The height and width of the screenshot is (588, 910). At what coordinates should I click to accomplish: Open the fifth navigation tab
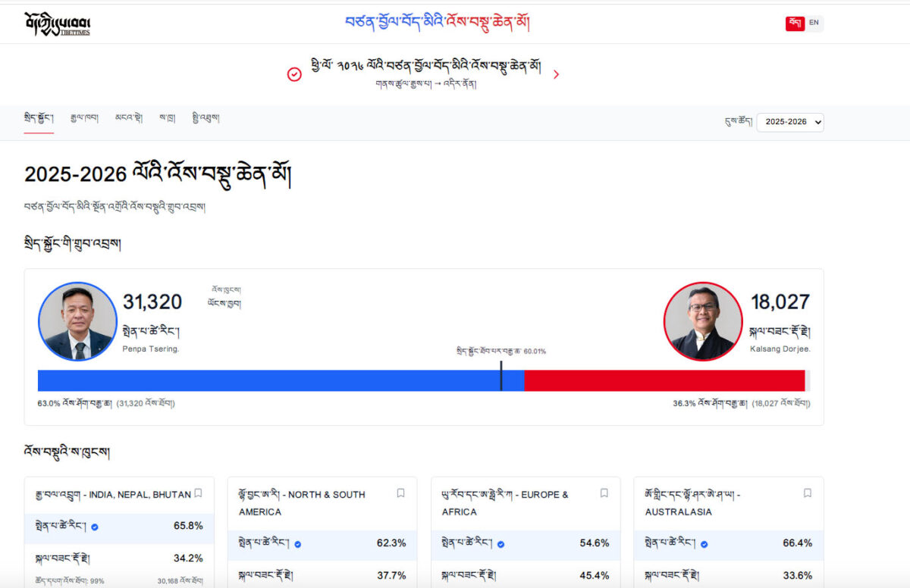(x=206, y=118)
